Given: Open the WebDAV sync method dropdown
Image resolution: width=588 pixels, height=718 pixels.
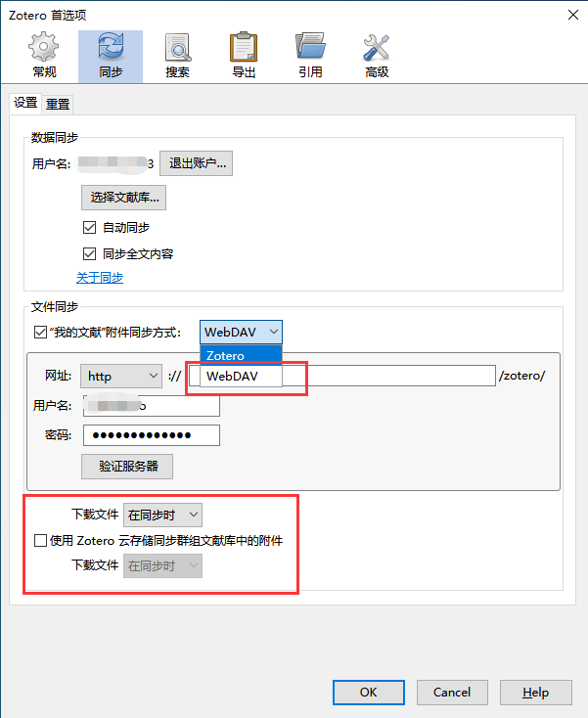Looking at the screenshot, I should (241, 332).
